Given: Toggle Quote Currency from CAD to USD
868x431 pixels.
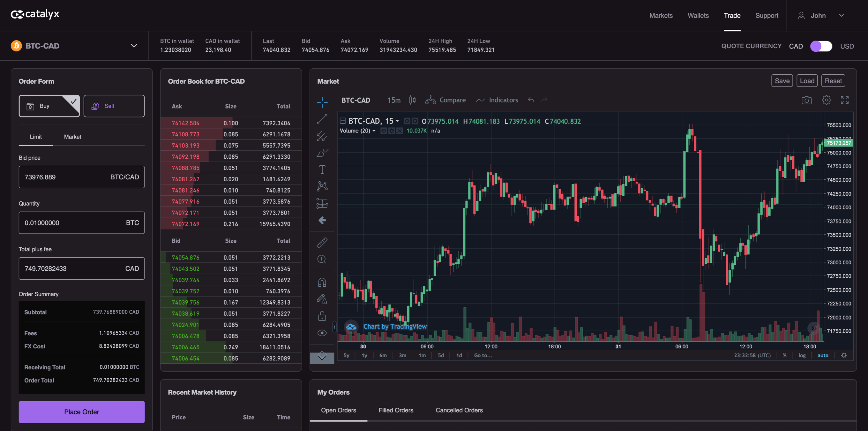Looking at the screenshot, I should click(821, 45).
